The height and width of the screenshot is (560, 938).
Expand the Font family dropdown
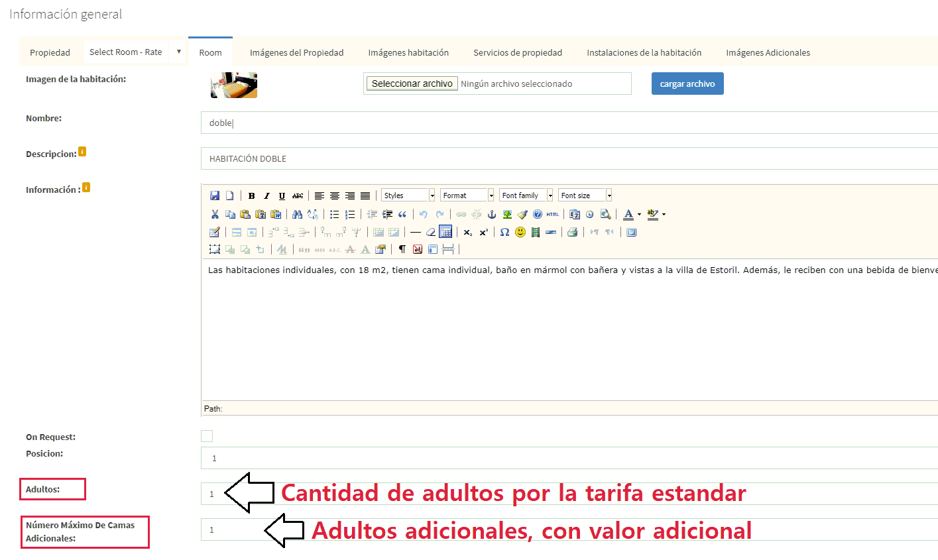click(x=526, y=195)
